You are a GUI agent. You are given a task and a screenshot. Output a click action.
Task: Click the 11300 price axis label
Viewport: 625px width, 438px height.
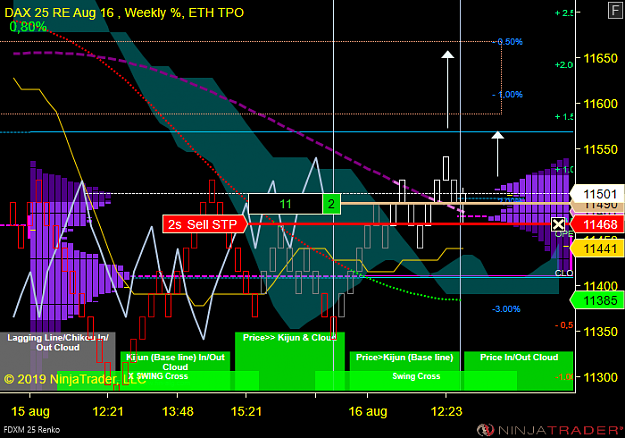[600, 377]
